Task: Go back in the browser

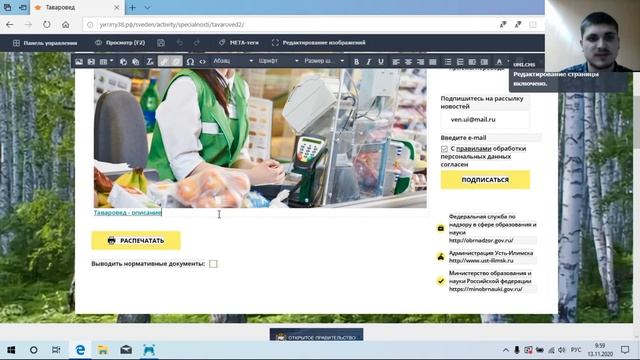Action: (10, 24)
